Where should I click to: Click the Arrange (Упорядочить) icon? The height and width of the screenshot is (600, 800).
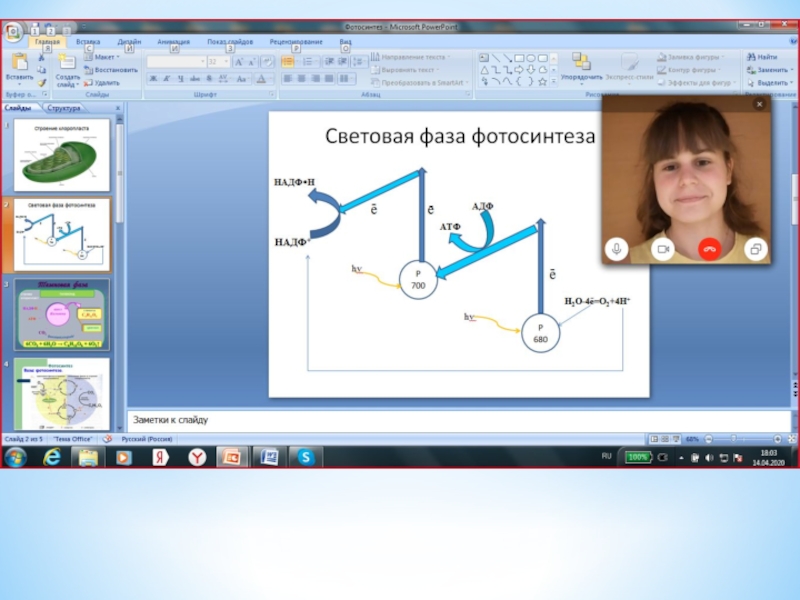tap(581, 65)
